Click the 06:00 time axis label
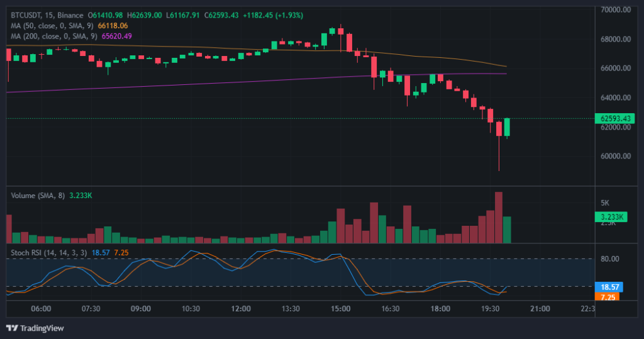 tap(41, 309)
